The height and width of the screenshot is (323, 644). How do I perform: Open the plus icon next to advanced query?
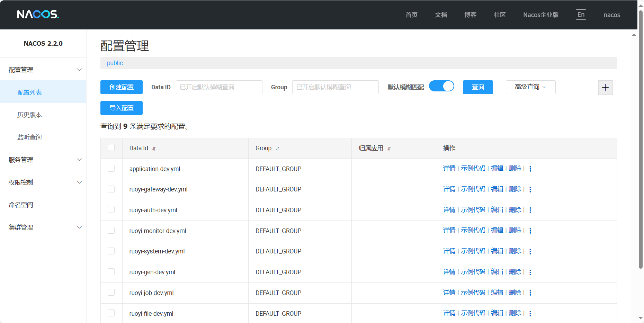(605, 87)
